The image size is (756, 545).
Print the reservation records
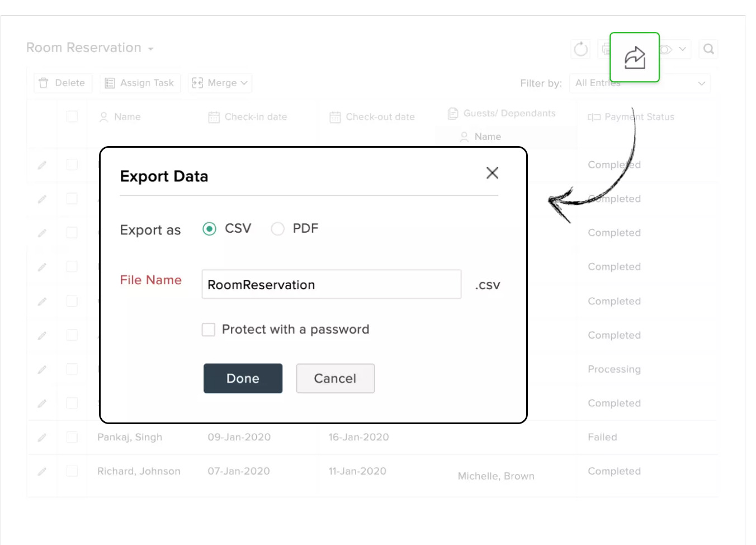[607, 49]
